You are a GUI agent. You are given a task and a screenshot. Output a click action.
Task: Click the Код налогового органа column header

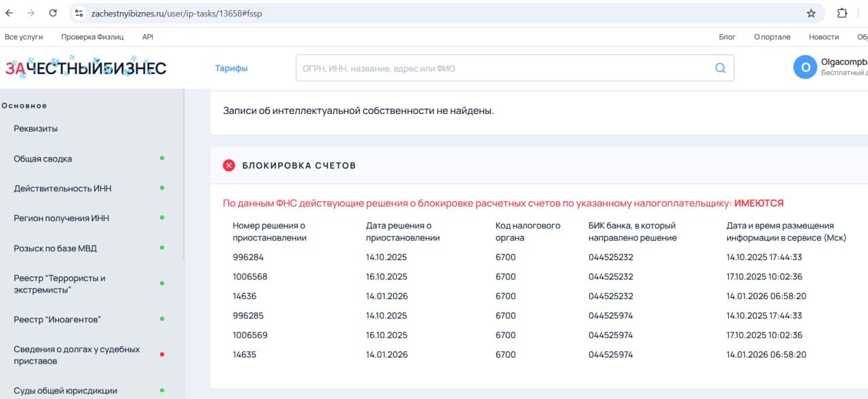(x=528, y=231)
